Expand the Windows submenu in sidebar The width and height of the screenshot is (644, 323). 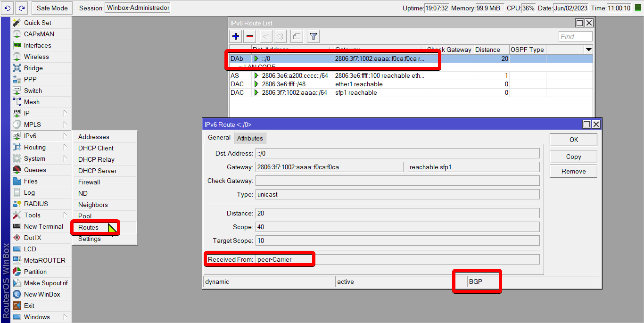pyautogui.click(x=41, y=317)
